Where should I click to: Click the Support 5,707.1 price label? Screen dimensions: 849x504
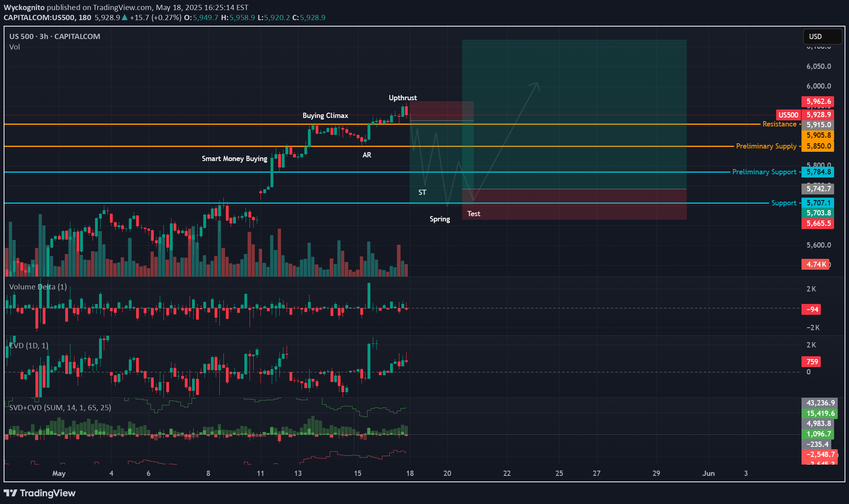click(817, 203)
